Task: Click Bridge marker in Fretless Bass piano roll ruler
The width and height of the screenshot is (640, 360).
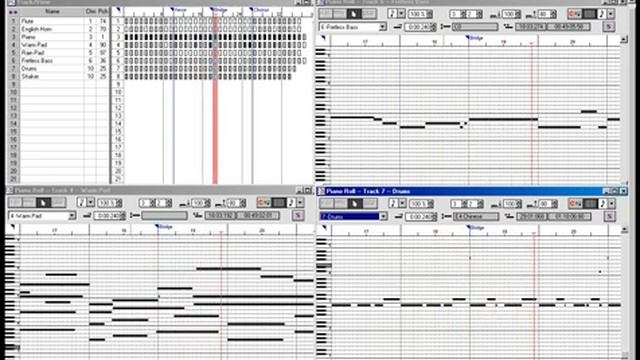Action: point(474,38)
